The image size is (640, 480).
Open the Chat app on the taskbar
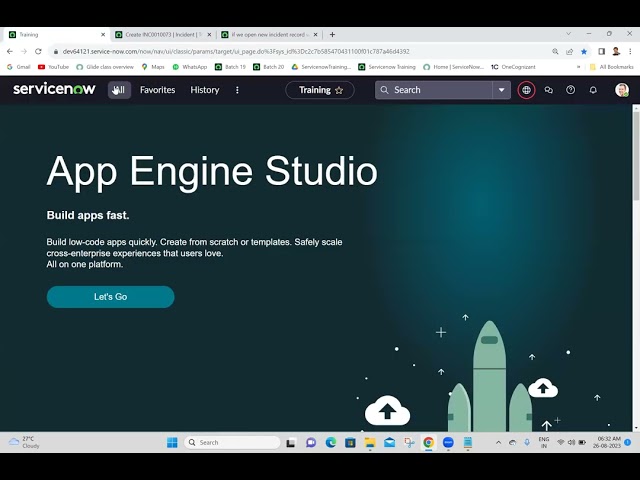pyautogui.click(x=311, y=442)
